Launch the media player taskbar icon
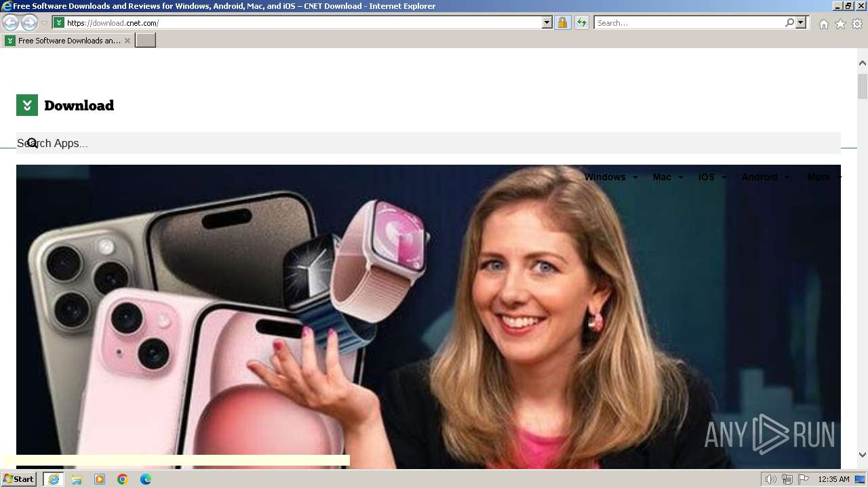Viewport: 868px width, 488px height. (100, 479)
